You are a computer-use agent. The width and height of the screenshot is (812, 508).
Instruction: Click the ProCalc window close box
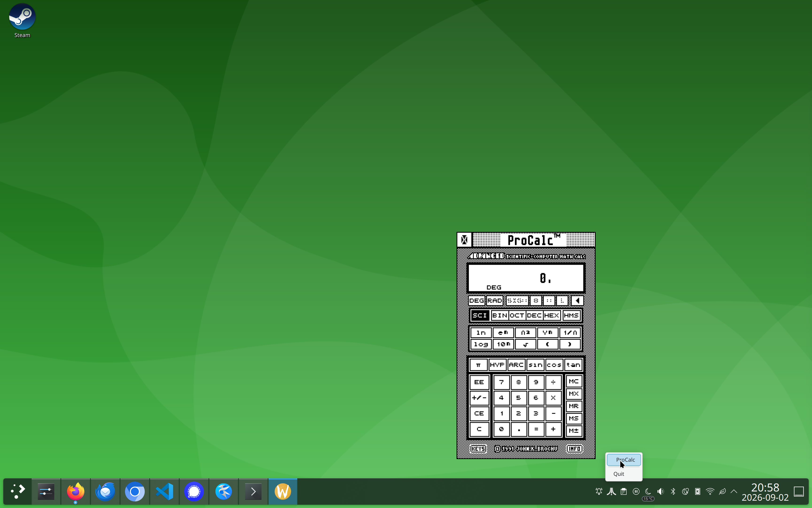tap(464, 240)
